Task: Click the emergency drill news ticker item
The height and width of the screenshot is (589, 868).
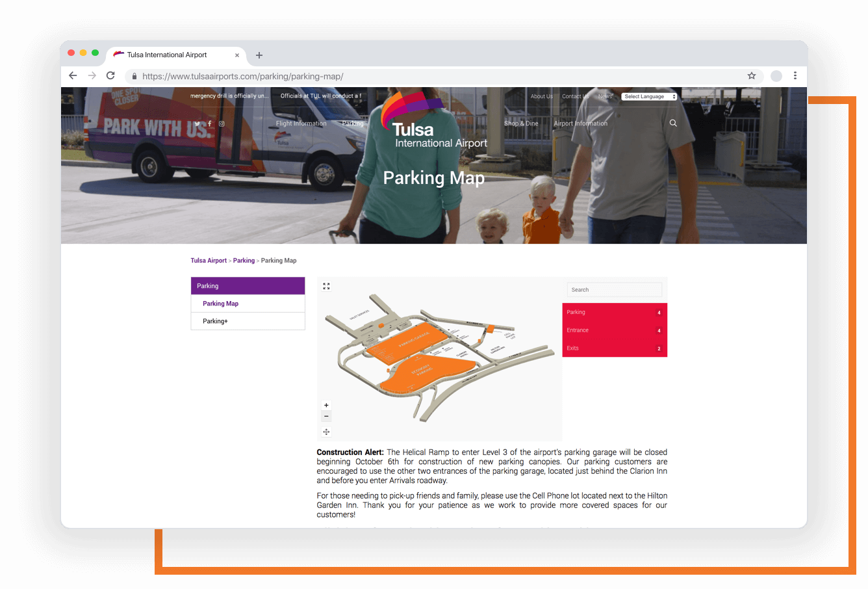Action: tap(229, 96)
